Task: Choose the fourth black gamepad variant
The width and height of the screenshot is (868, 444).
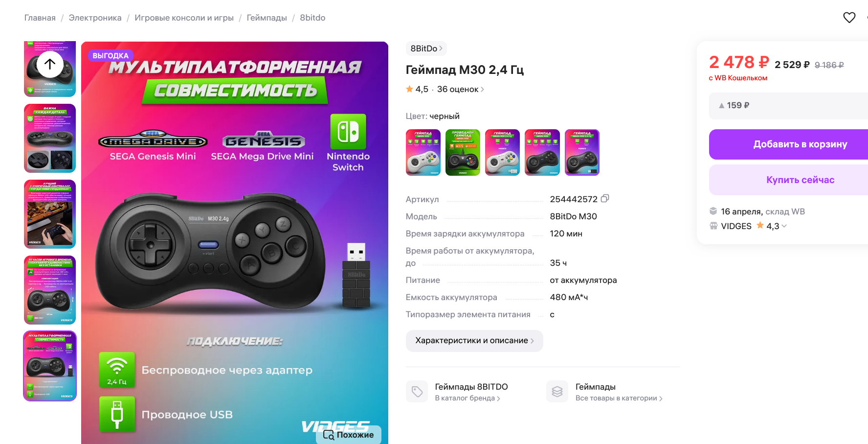Action: [x=542, y=152]
